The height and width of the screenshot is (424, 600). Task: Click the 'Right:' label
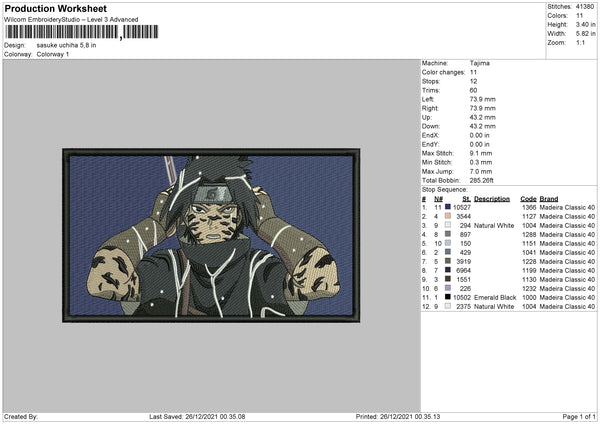(x=430, y=108)
